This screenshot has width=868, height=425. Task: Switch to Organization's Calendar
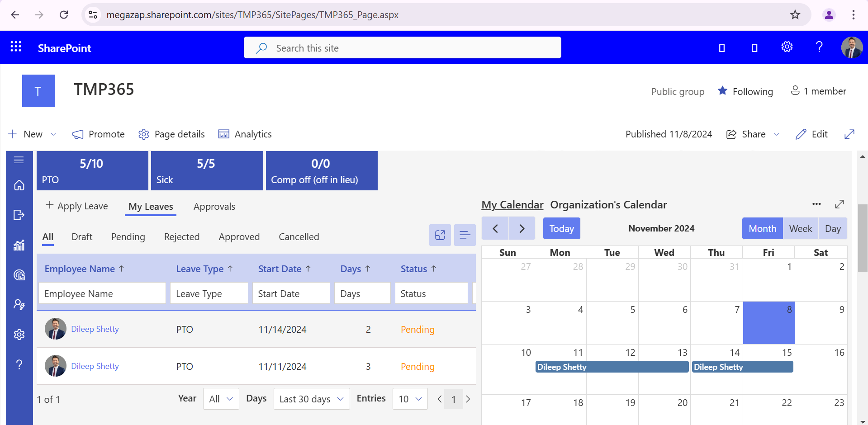pyautogui.click(x=608, y=205)
